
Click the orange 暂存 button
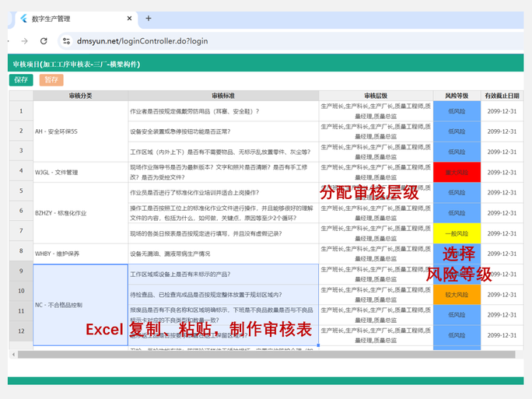tap(51, 79)
